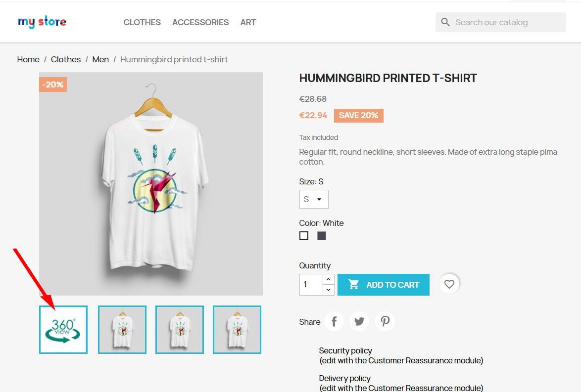Viewport: 581px width, 392px height.
Task: Go to Home breadcrumb link
Action: 28,60
